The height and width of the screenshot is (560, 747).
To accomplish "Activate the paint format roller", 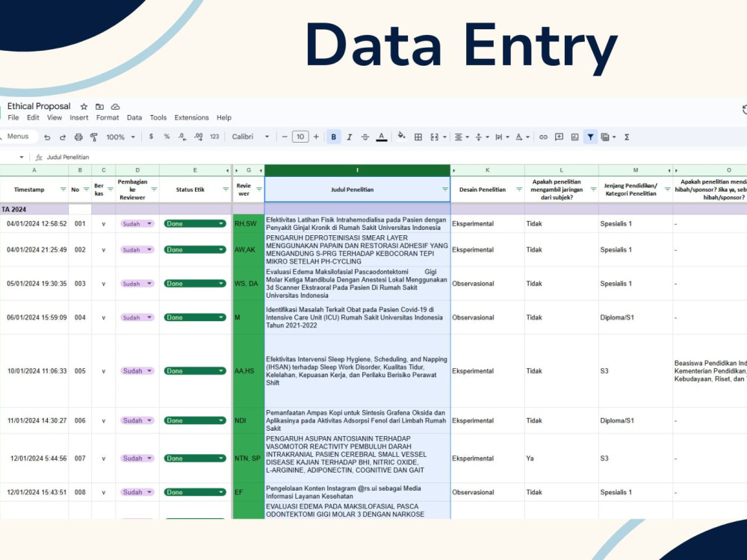I will point(94,137).
